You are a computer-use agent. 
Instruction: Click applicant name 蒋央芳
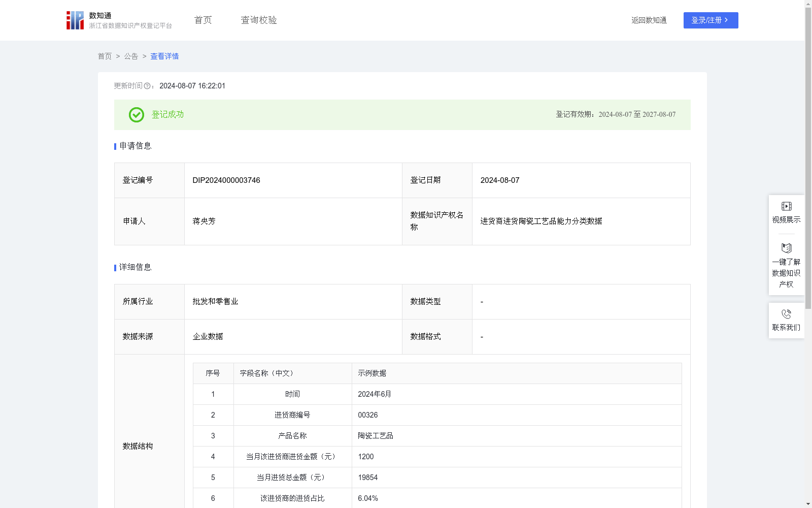tap(204, 221)
